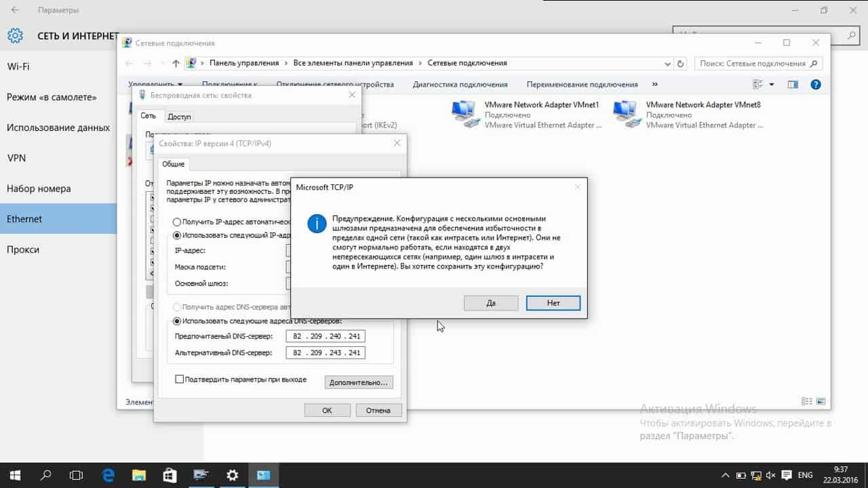The image size is (868, 488).
Task: Check the confirm settings on exit checkbox
Action: [x=180, y=380]
